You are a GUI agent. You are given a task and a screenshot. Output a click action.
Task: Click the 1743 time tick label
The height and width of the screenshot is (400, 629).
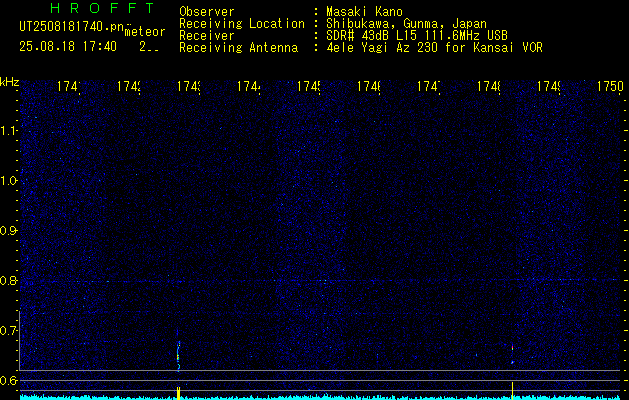tap(189, 87)
